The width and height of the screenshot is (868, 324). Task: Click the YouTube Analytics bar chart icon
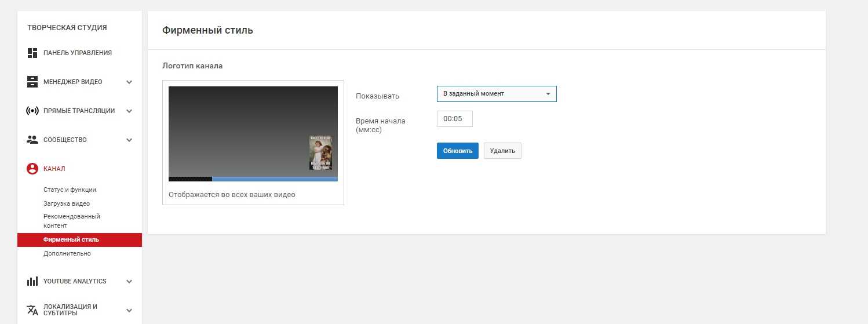32,281
